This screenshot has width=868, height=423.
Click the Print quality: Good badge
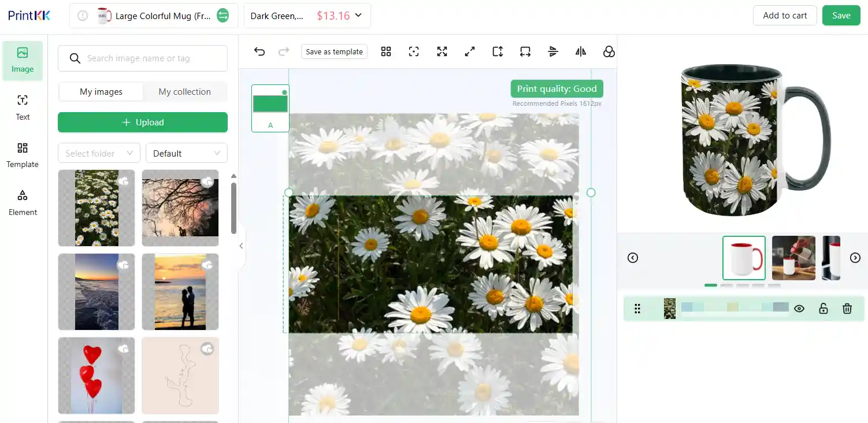click(x=557, y=89)
